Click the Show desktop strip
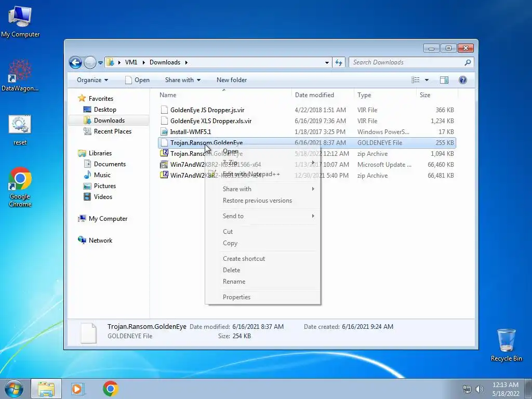This screenshot has height=399, width=532. [x=528, y=389]
